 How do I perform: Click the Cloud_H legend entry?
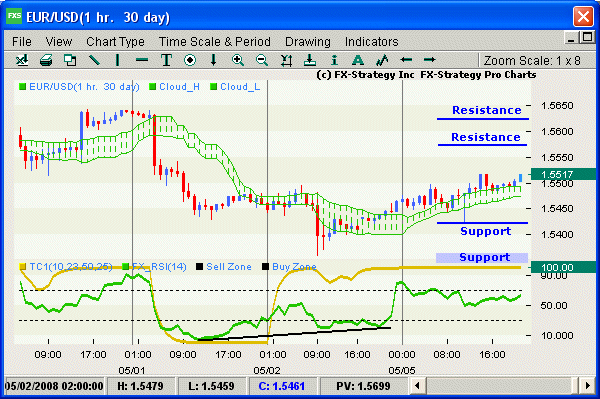[x=174, y=87]
